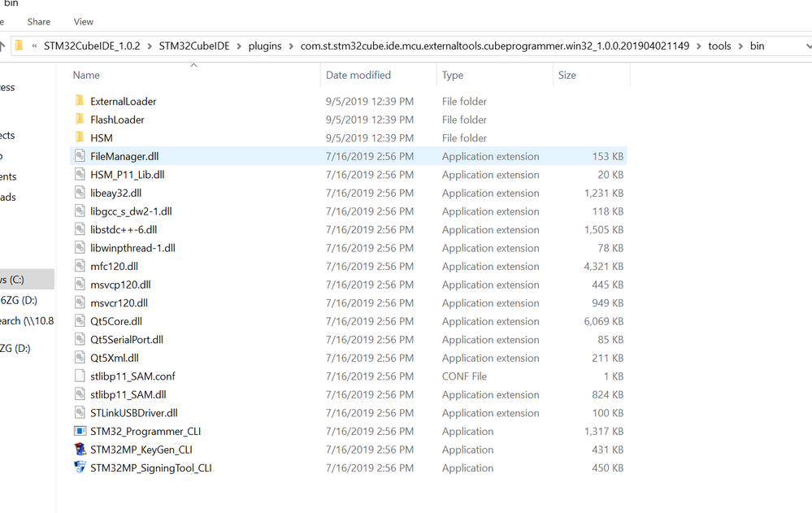
Task: Select STM32_Programmer_CLI by its name
Action: coord(145,431)
